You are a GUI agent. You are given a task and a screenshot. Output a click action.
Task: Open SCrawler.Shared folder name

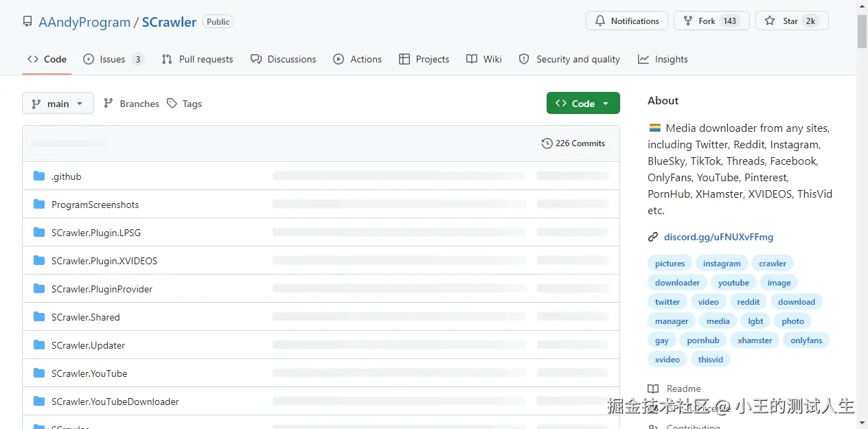pos(86,317)
